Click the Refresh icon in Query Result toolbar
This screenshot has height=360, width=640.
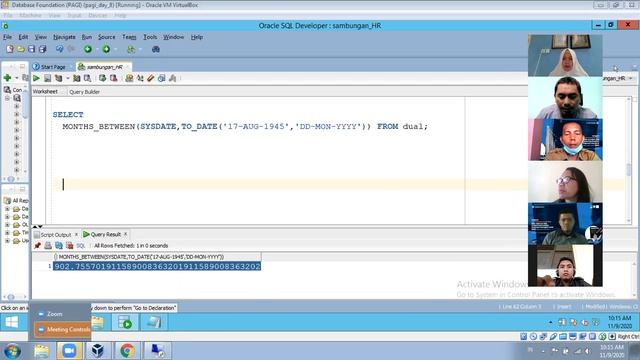pyautogui.click(x=59, y=245)
